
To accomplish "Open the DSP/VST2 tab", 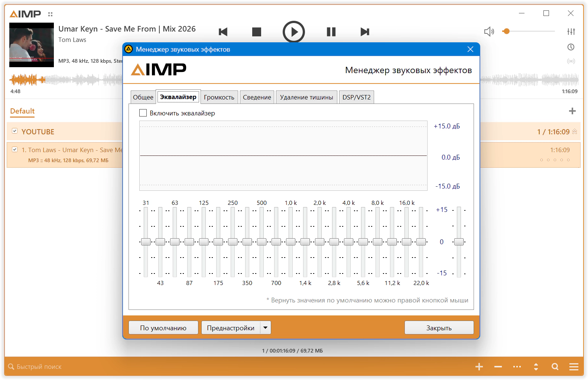I will click(356, 97).
